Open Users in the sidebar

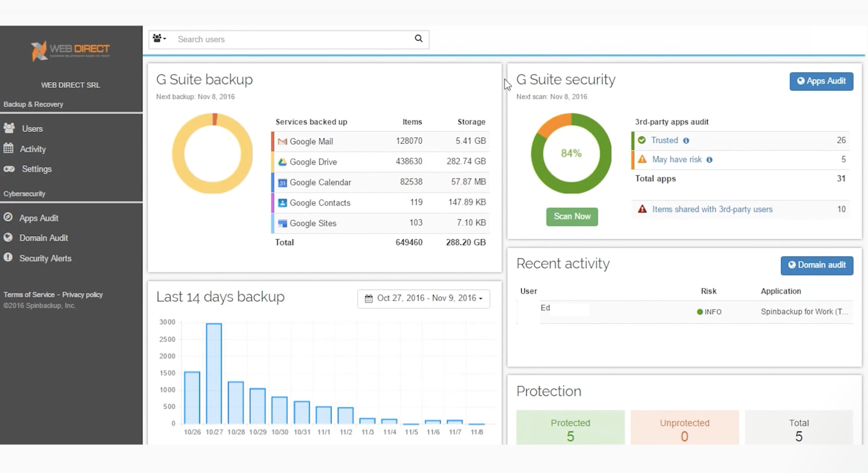pyautogui.click(x=32, y=129)
